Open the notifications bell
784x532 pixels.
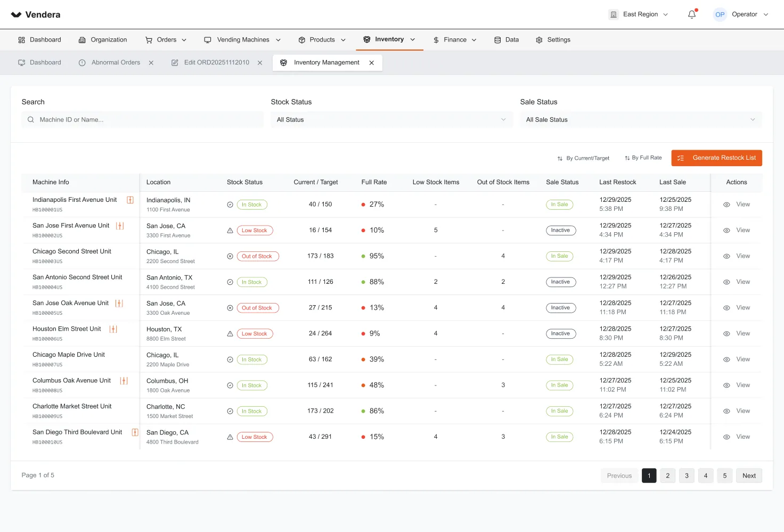click(x=692, y=14)
